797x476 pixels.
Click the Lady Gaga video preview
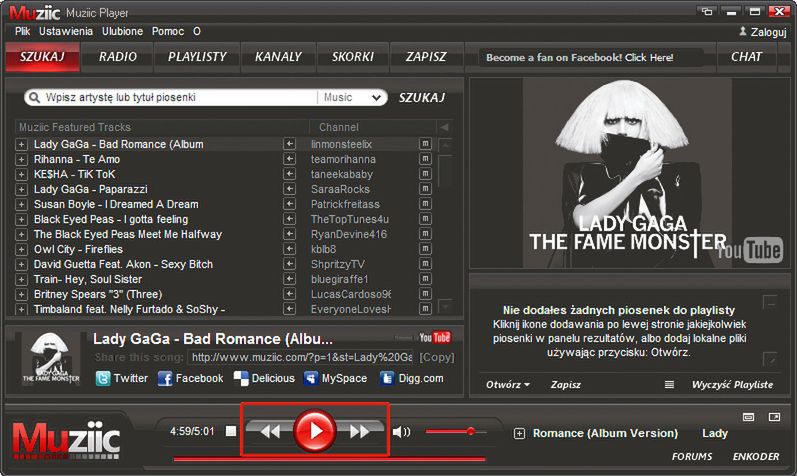pos(629,173)
